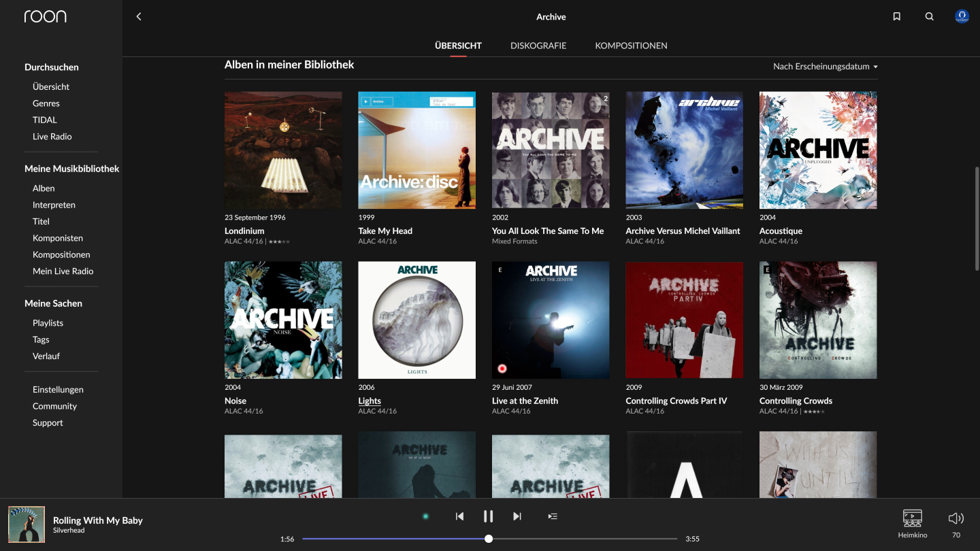
Task: Click the Take My Head title
Action: (385, 231)
